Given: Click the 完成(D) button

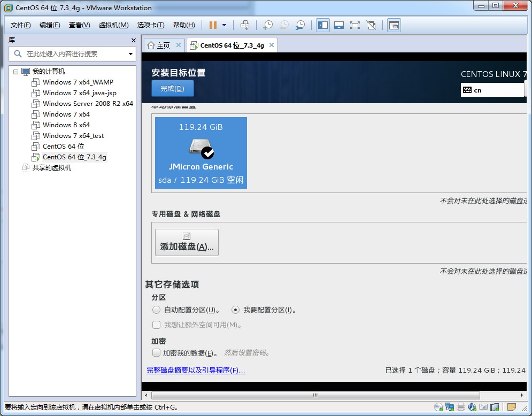Looking at the screenshot, I should click(172, 88).
